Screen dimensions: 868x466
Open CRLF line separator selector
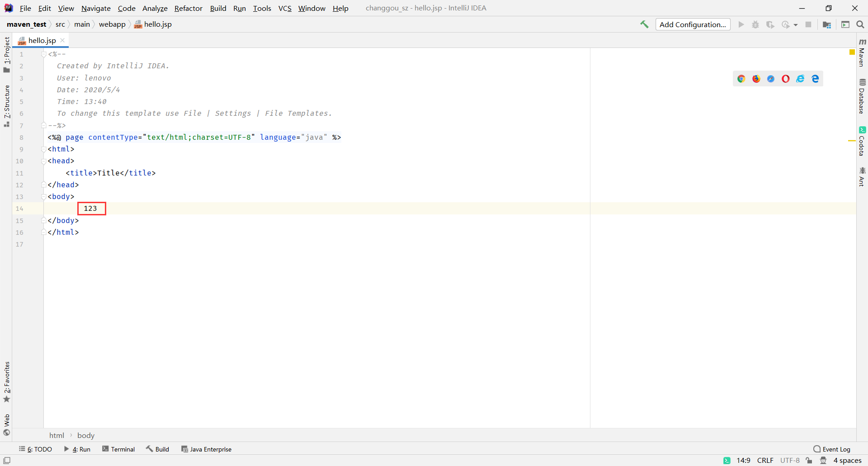point(765,461)
